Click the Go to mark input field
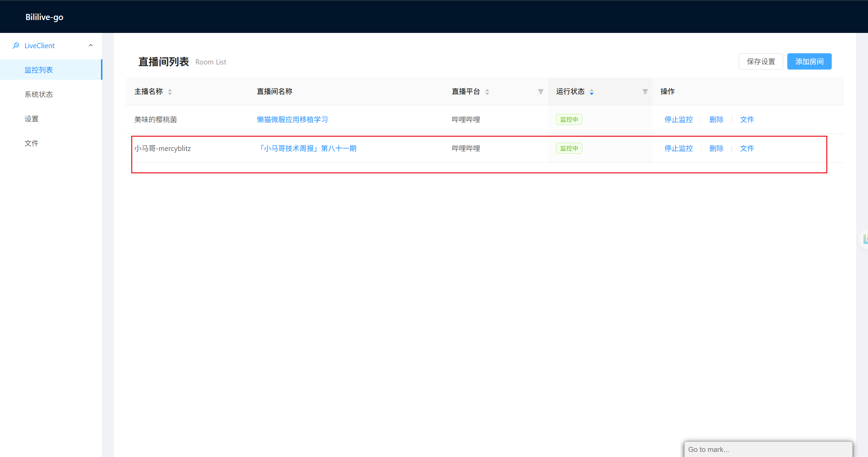 [768, 449]
